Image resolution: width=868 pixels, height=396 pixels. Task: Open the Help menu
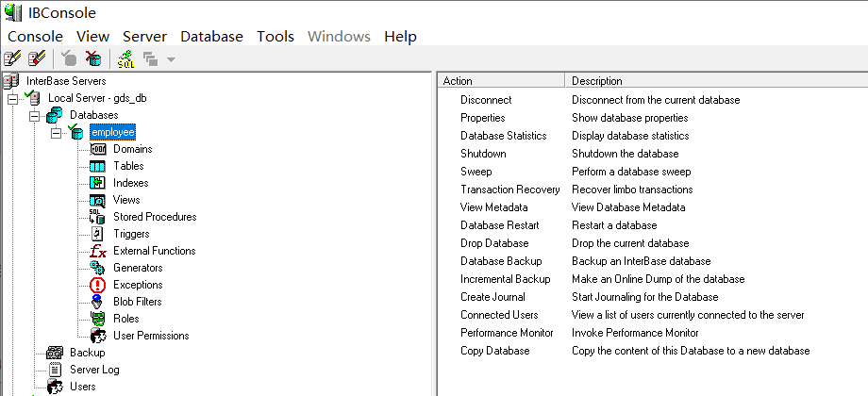pyautogui.click(x=401, y=37)
